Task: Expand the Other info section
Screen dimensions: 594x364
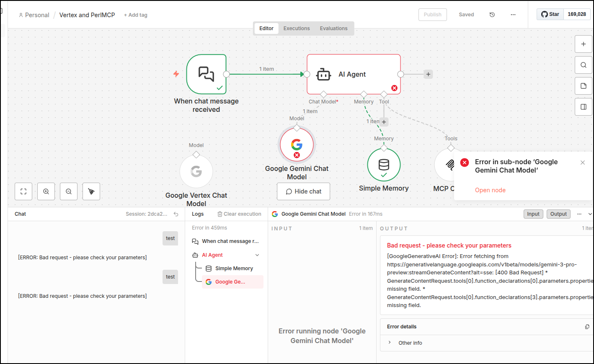Action: (390, 343)
